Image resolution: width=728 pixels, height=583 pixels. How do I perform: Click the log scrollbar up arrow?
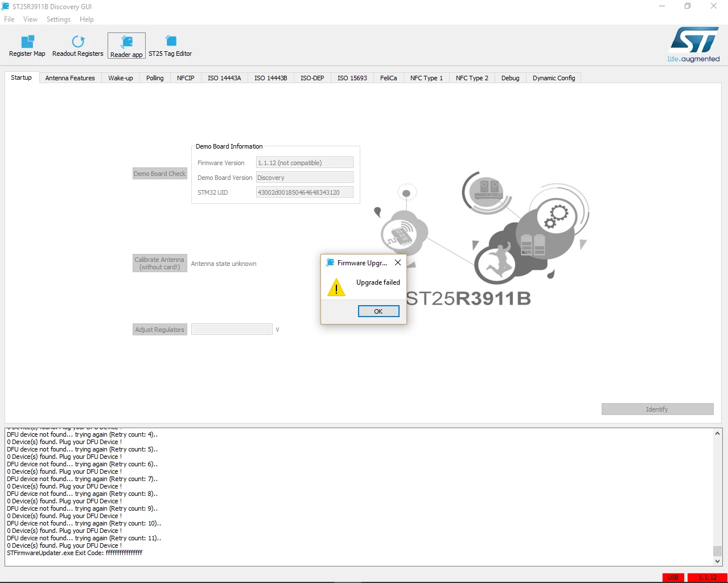[x=718, y=434]
